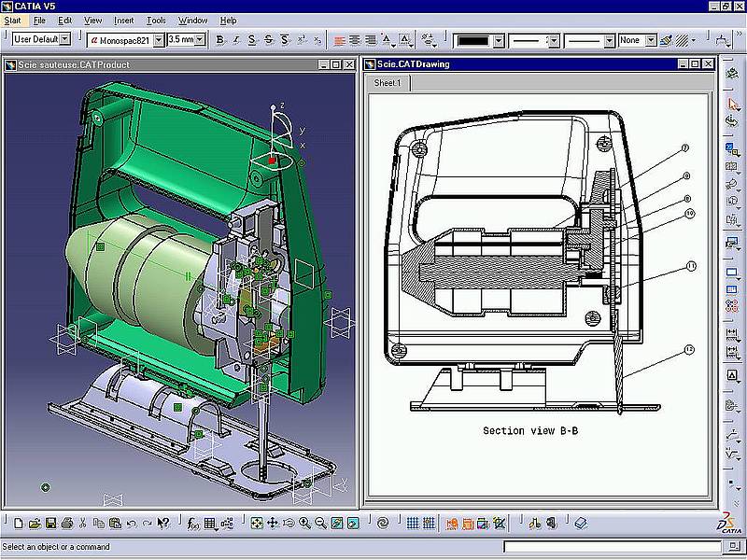Open the Start menu
The image size is (747, 560).
(12, 21)
